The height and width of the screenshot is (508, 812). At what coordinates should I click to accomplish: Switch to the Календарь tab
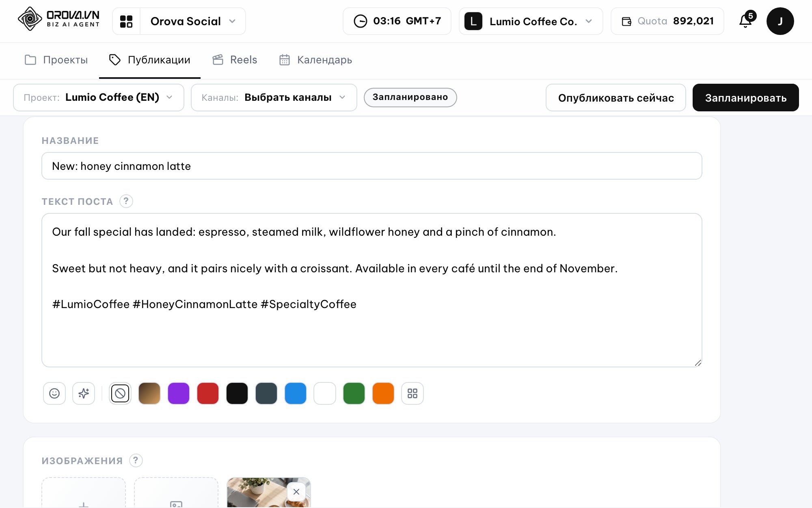tap(315, 60)
